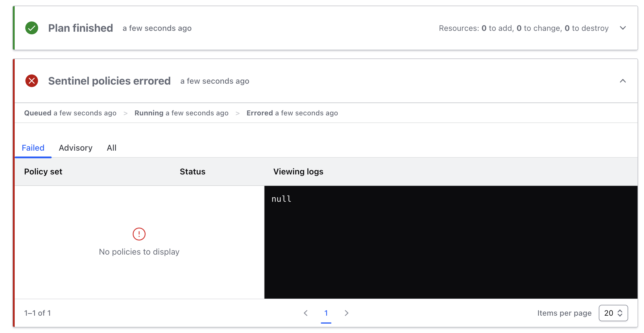Image resolution: width=644 pixels, height=333 pixels.
Task: Select the Advisory policies tab
Action: tap(75, 147)
